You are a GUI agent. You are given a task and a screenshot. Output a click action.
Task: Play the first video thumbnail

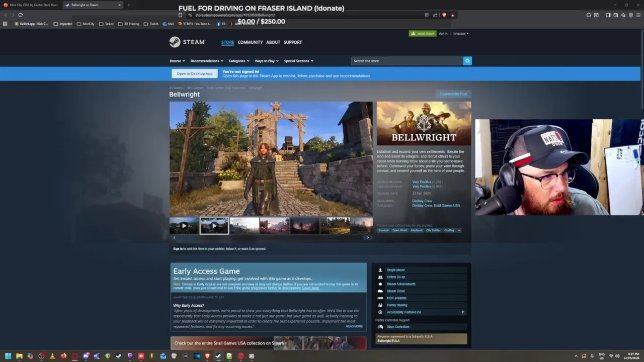coord(184,226)
